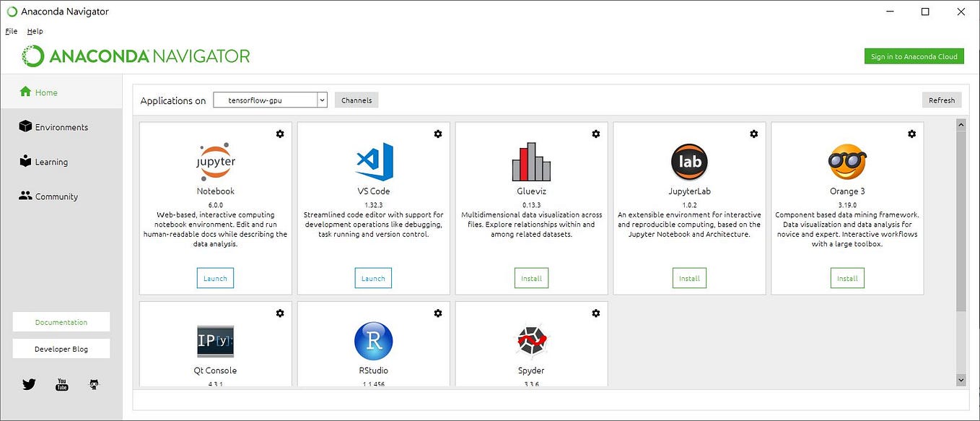Viewport: 980px width, 421px height.
Task: Open settings gear on Spyder tile
Action: (x=596, y=313)
